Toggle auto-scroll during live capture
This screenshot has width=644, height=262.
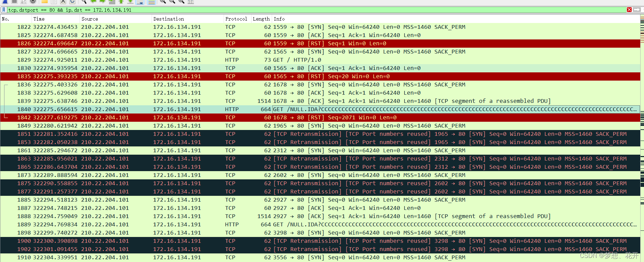[x=140, y=2]
